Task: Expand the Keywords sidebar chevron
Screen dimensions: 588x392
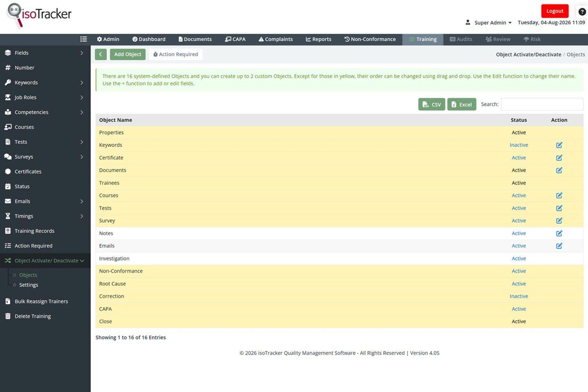Action: pos(82,82)
